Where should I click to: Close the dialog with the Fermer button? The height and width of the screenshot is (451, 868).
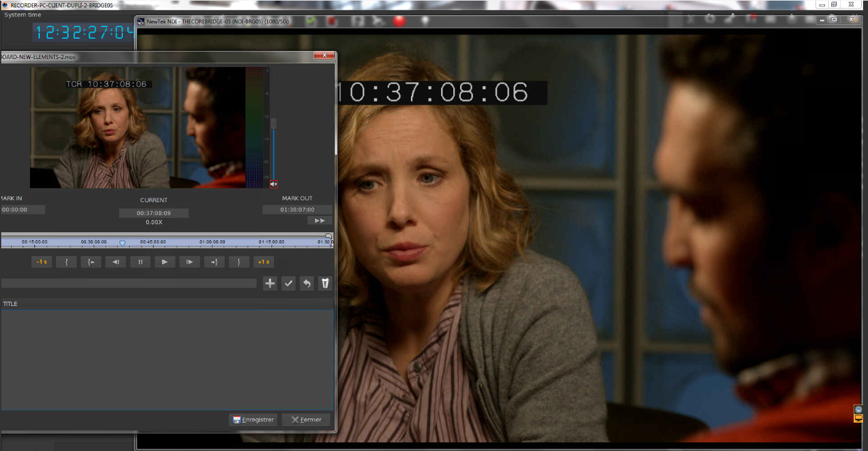coord(306,420)
